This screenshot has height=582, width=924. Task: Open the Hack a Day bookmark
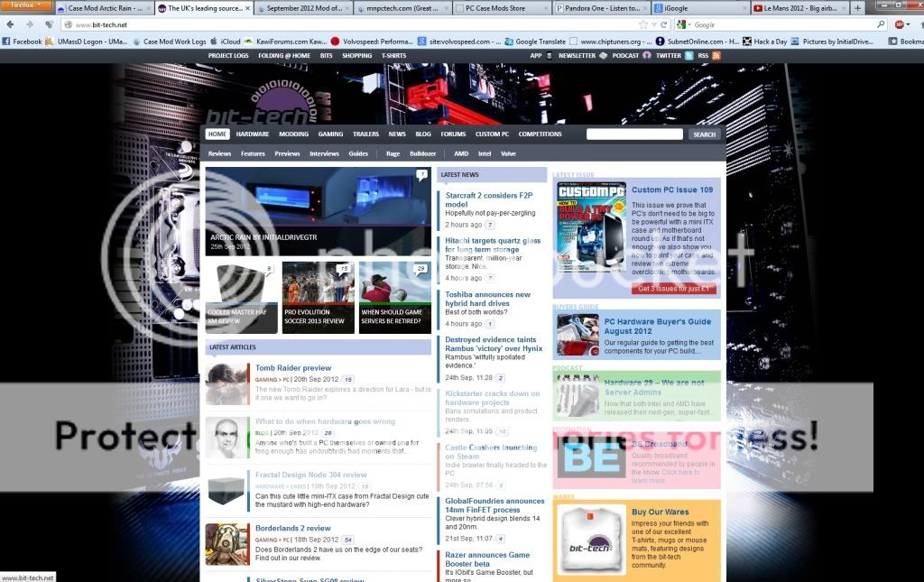(x=765, y=42)
